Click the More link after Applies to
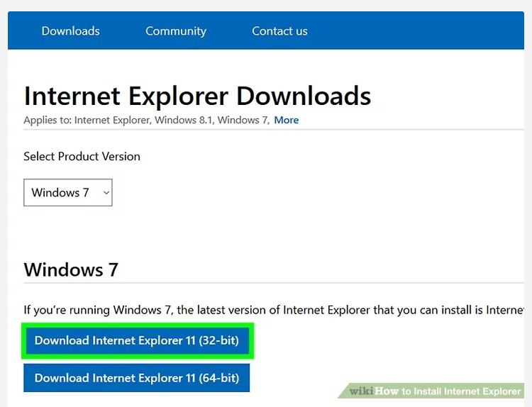The width and height of the screenshot is (532, 407). pos(286,120)
